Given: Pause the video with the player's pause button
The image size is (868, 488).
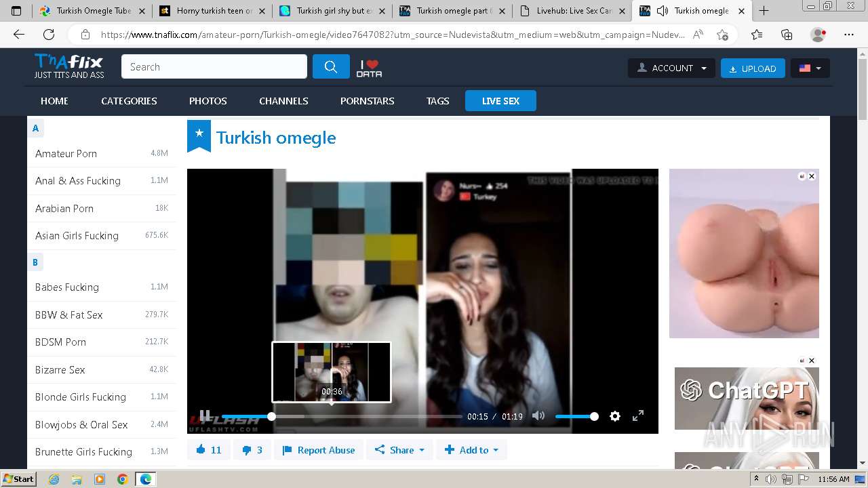Looking at the screenshot, I should pyautogui.click(x=205, y=415).
